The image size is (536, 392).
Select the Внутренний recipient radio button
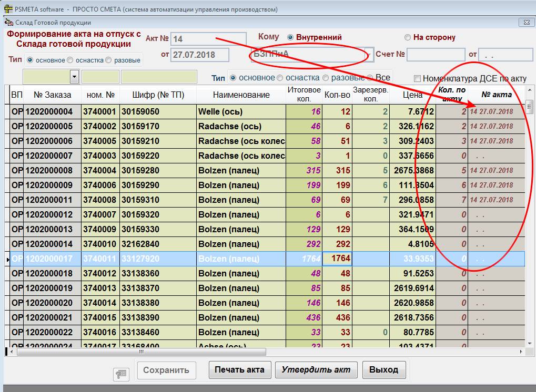click(x=290, y=37)
